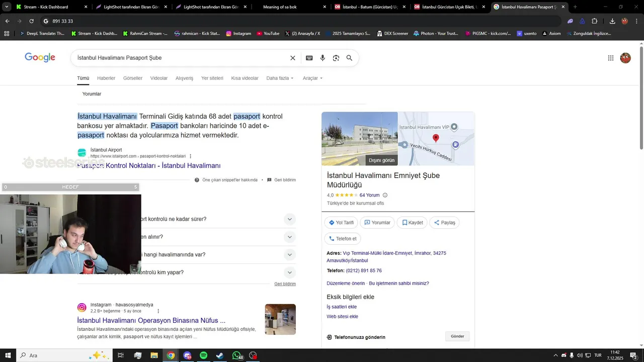Open the 'Araçlar' tools dropdown
The height and width of the screenshot is (362, 644).
point(312,78)
